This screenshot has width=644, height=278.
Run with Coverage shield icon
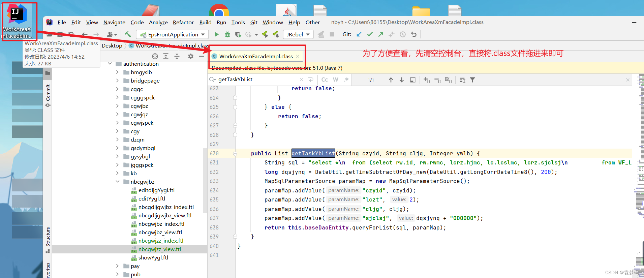[238, 34]
